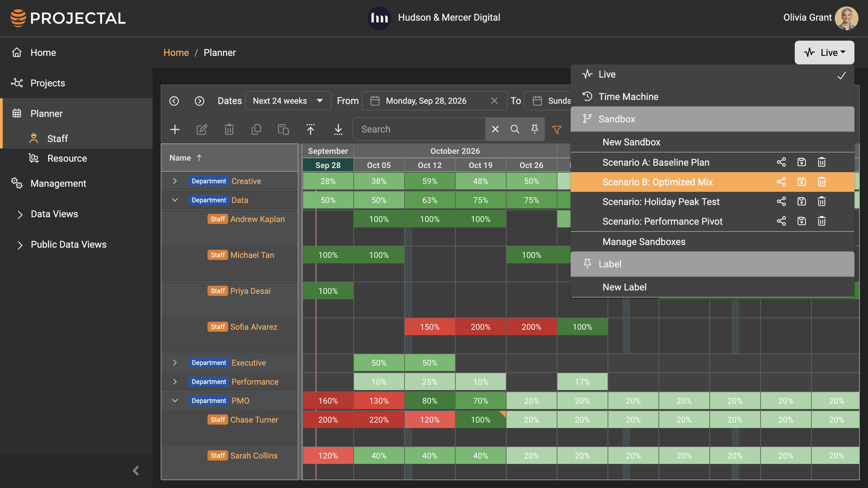Choose New Sandbox menu entry
The image size is (868, 488).
tap(712, 142)
